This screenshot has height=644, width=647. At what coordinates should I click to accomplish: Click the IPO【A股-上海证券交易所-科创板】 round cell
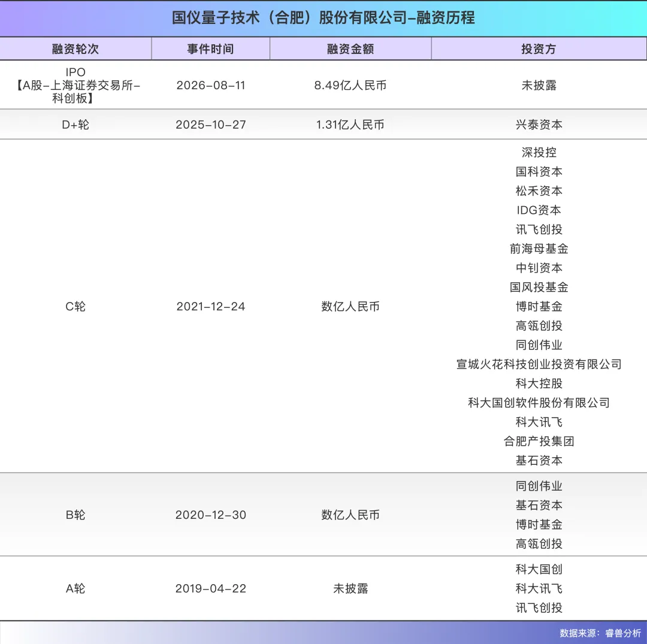point(75,85)
